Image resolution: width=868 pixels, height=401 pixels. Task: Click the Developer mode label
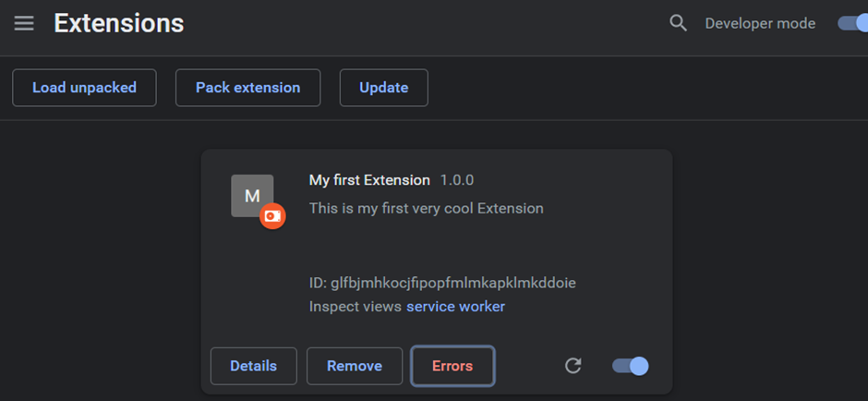(760, 23)
